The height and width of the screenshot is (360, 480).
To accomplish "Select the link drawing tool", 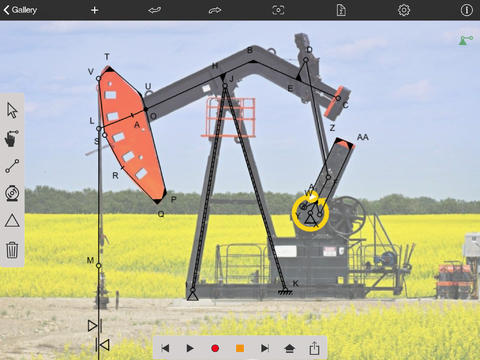I will [x=12, y=166].
